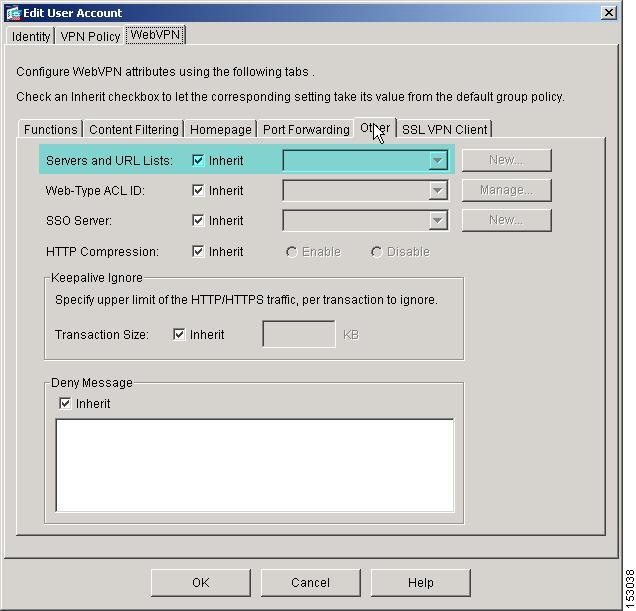Uncheck Inherit for Transaction Size
Screen dimensions: 636x611
(179, 334)
